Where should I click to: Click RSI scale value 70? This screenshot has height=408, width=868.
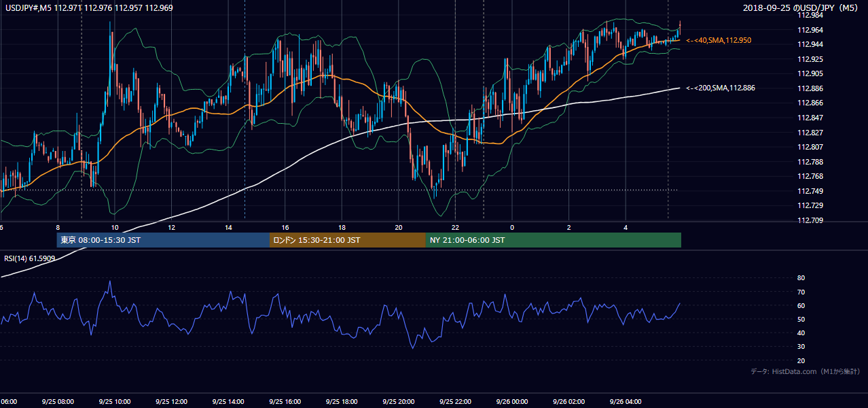click(801, 292)
